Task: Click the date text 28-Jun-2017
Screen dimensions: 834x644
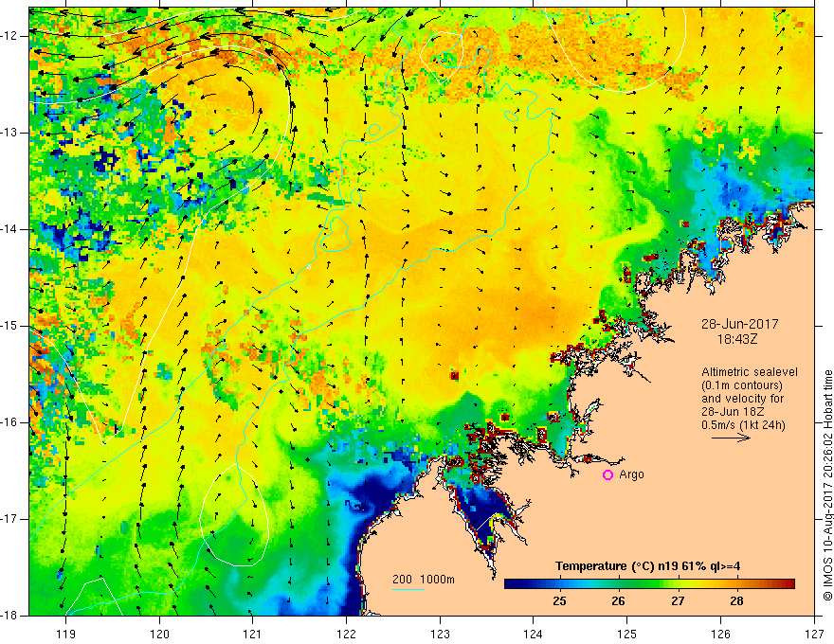Action: point(740,324)
